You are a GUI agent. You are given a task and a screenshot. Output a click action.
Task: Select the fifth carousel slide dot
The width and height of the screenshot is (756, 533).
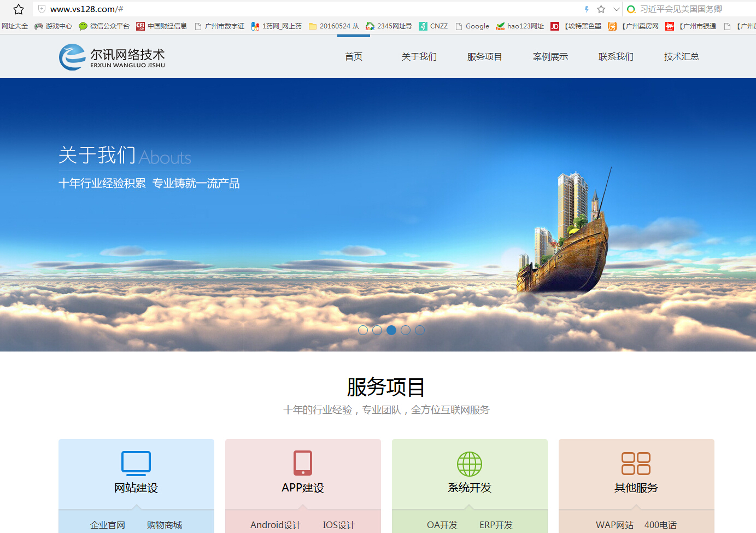pos(420,330)
